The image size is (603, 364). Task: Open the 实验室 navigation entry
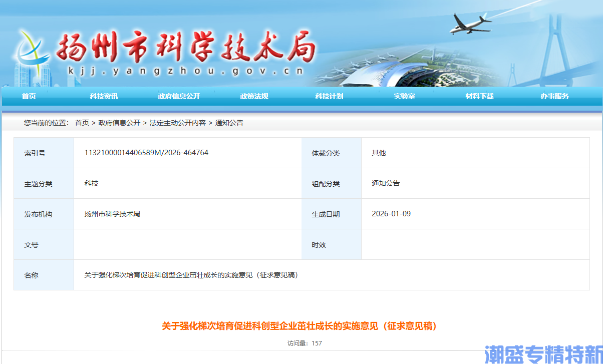point(404,97)
